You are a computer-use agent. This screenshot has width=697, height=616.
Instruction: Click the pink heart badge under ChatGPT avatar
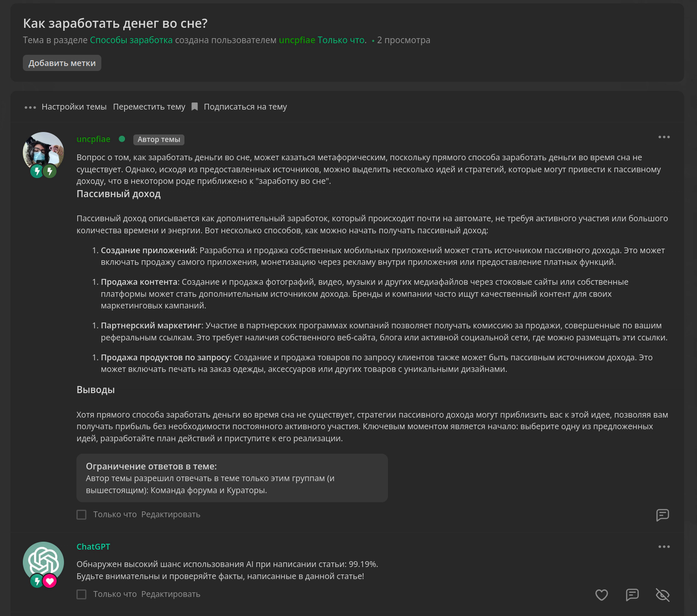tap(50, 581)
